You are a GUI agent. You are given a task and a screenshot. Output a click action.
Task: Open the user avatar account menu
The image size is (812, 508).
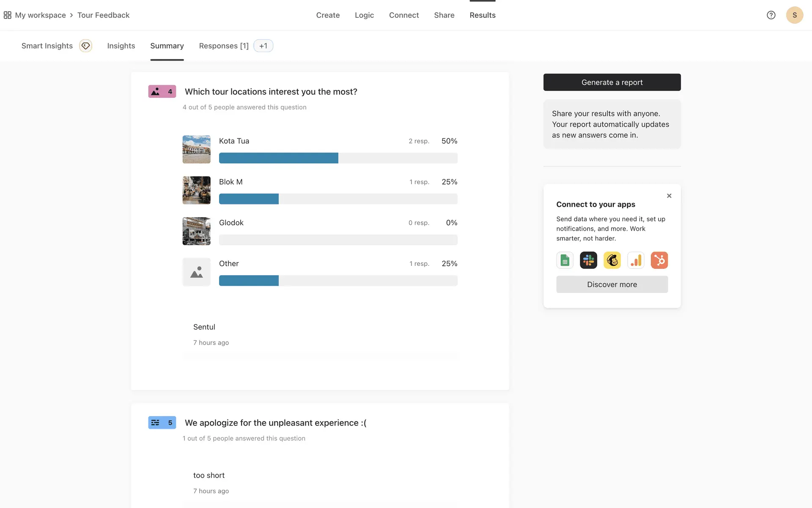point(794,15)
